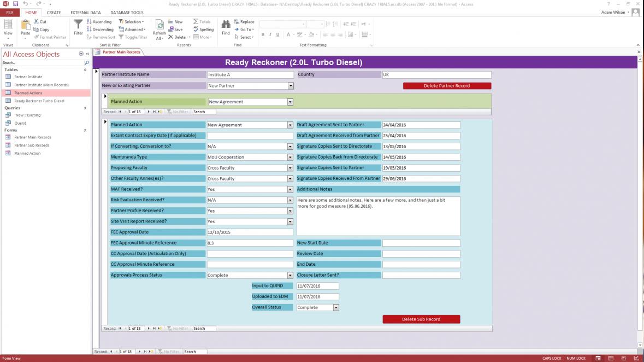Click Adam Wilson account name
Viewport: 644px width, 362px height.
613,13
